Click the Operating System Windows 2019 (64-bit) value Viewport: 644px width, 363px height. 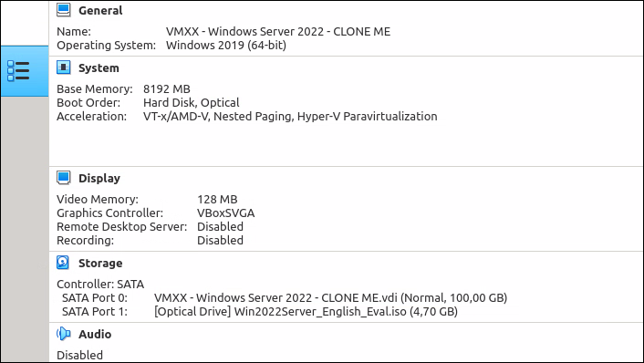coord(226,46)
